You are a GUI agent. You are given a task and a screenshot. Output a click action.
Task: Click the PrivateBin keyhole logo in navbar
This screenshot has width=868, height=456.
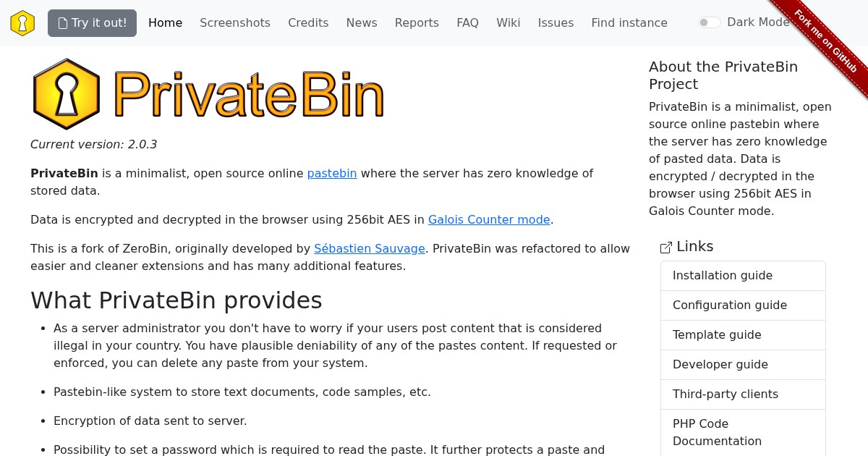point(22,23)
